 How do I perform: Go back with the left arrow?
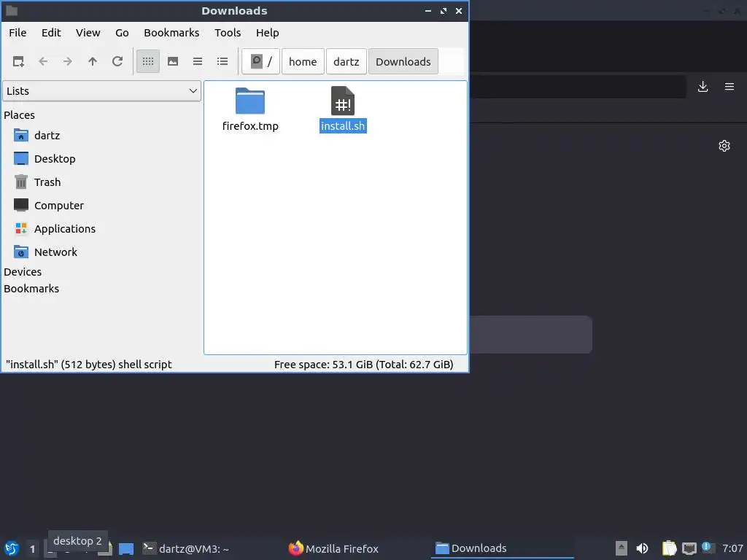43,61
